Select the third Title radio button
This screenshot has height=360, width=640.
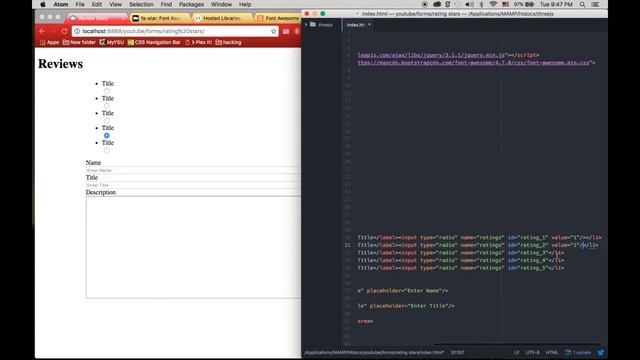click(x=107, y=121)
